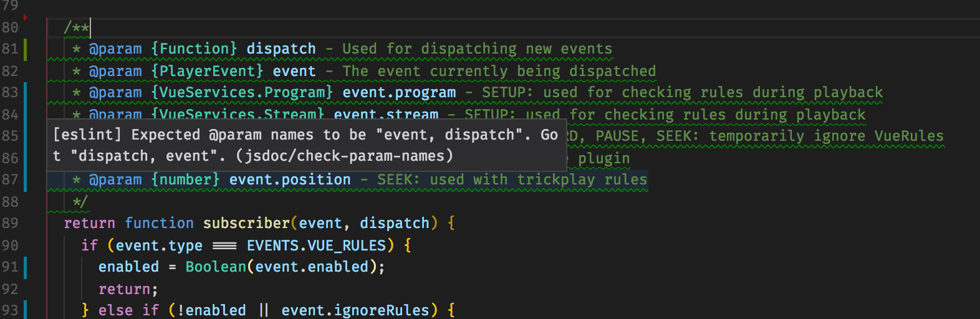The width and height of the screenshot is (980, 319).
Task: Click event.ignoreRules on line 93
Action: point(355,310)
